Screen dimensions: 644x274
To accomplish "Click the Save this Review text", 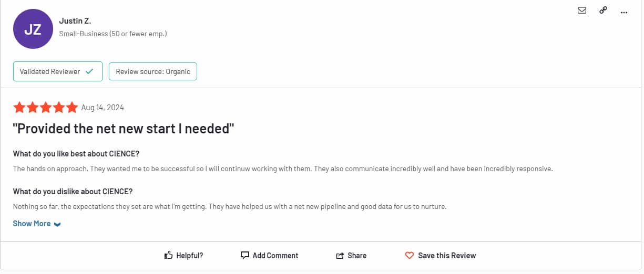I will [447, 256].
